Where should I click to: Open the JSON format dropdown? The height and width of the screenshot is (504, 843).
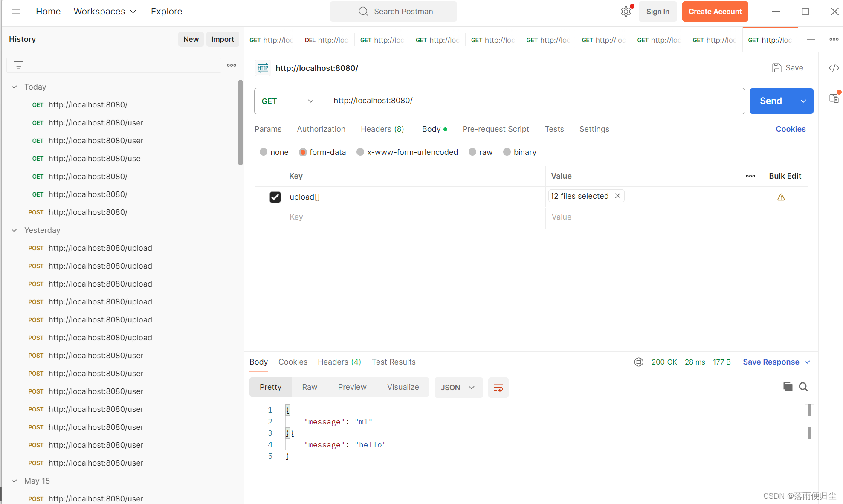coord(458,387)
